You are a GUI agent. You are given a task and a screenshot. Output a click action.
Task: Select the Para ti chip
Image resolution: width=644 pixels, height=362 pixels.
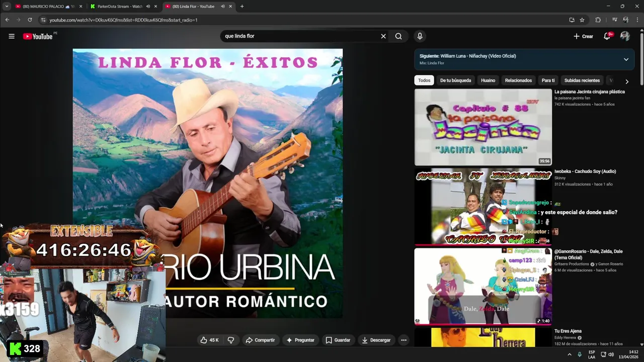click(548, 80)
